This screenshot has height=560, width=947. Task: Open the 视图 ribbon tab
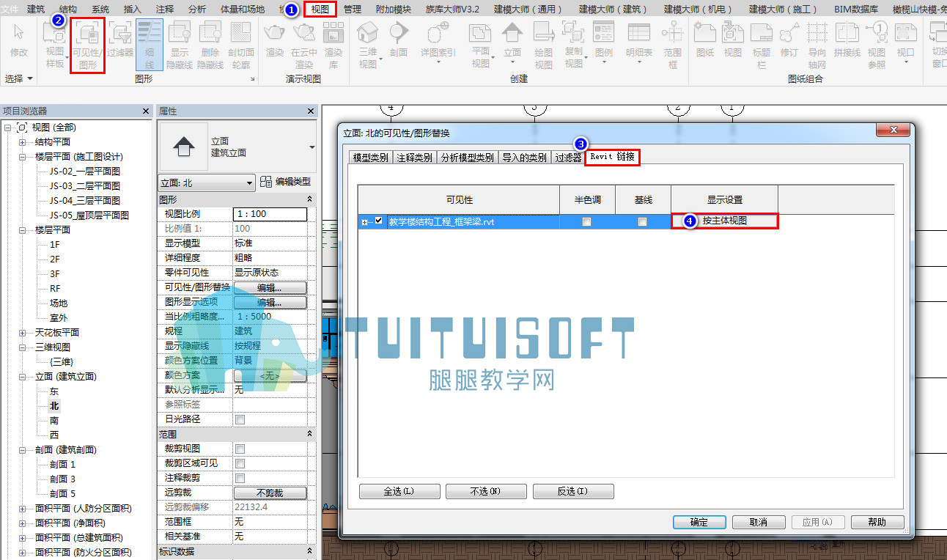point(320,10)
